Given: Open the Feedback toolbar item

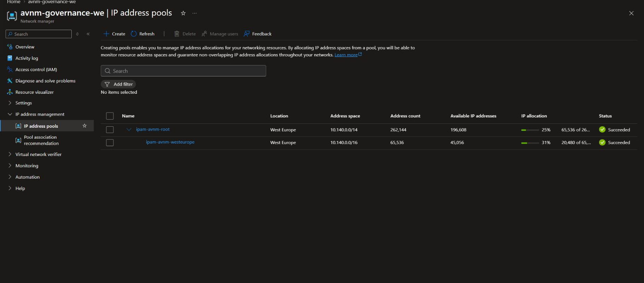Looking at the screenshot, I should coord(258,34).
